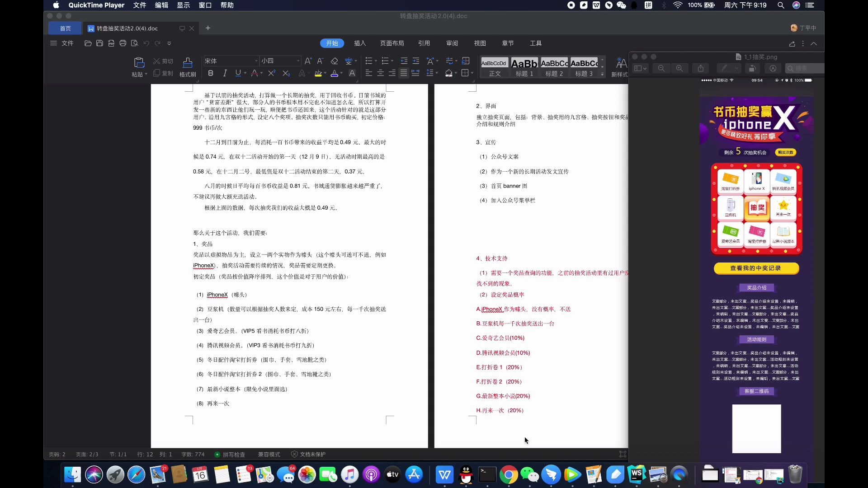Screen dimensions: 868x488
Task: Open the 文件 hamburger menu
Action: (61, 43)
